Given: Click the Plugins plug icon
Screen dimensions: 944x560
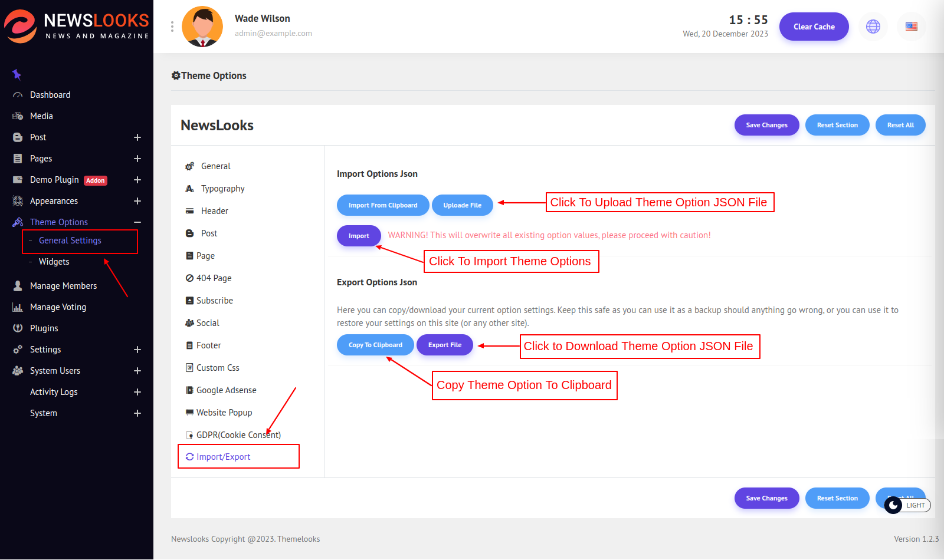Looking at the screenshot, I should pyautogui.click(x=18, y=328).
